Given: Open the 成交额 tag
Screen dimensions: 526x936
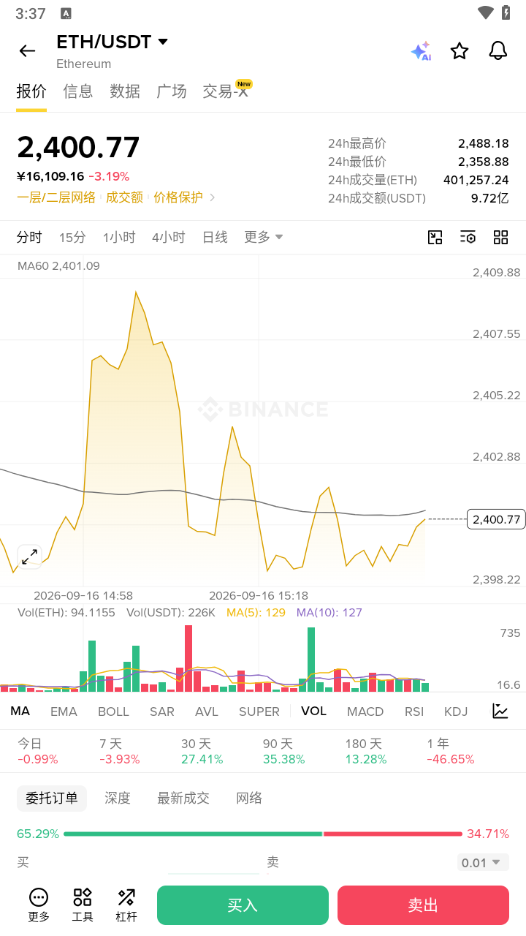Looking at the screenshot, I should pyautogui.click(x=124, y=197).
